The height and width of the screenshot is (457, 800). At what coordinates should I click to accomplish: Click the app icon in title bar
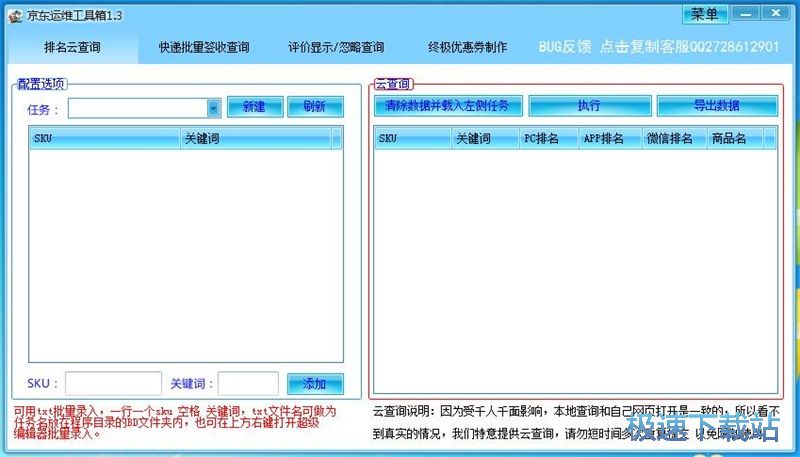tap(14, 16)
